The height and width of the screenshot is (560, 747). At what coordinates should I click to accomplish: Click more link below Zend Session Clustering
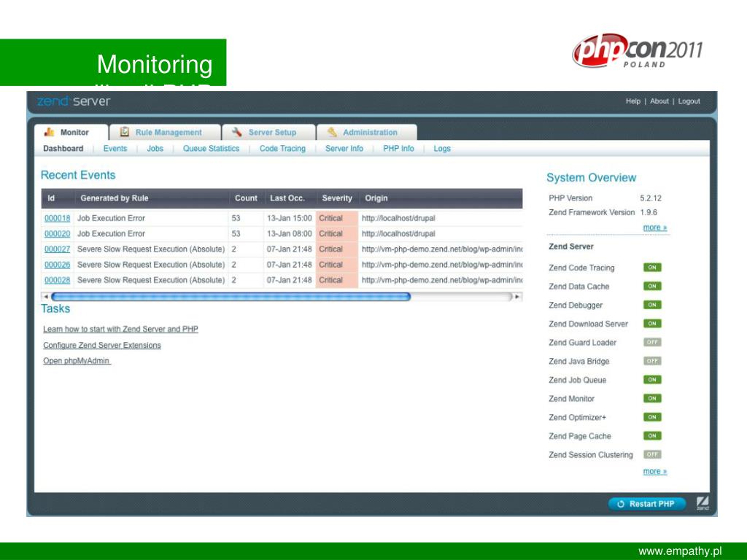click(x=655, y=472)
